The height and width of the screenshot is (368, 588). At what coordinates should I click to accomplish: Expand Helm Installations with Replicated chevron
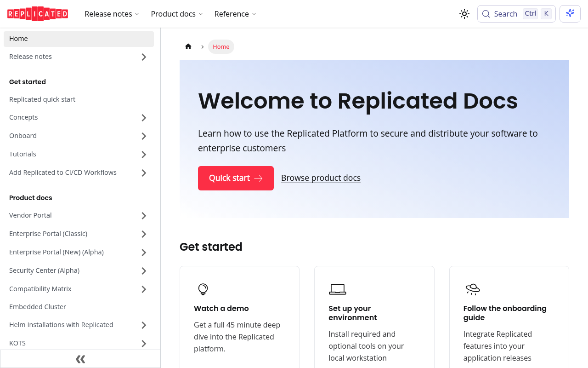click(144, 325)
